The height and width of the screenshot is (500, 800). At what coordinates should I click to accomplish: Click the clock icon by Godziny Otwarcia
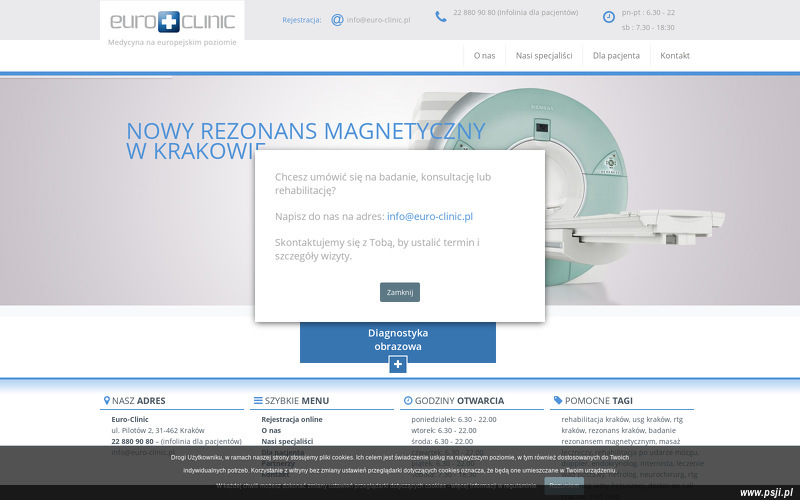click(x=408, y=401)
